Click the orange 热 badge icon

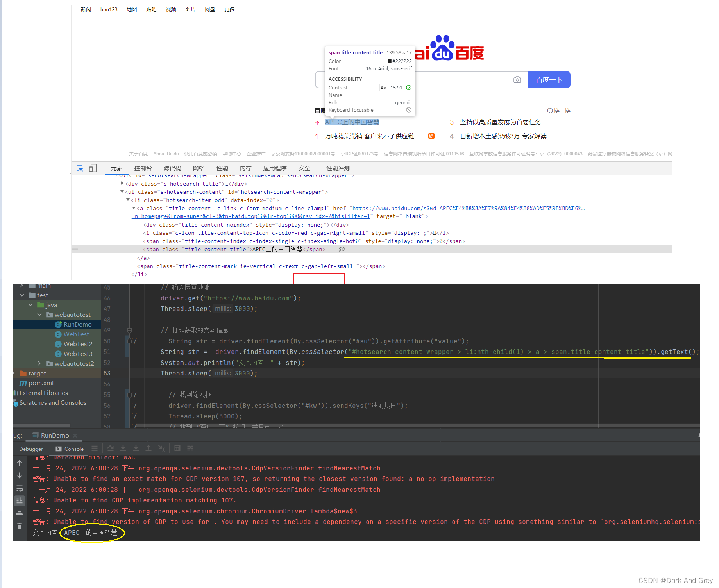[431, 136]
